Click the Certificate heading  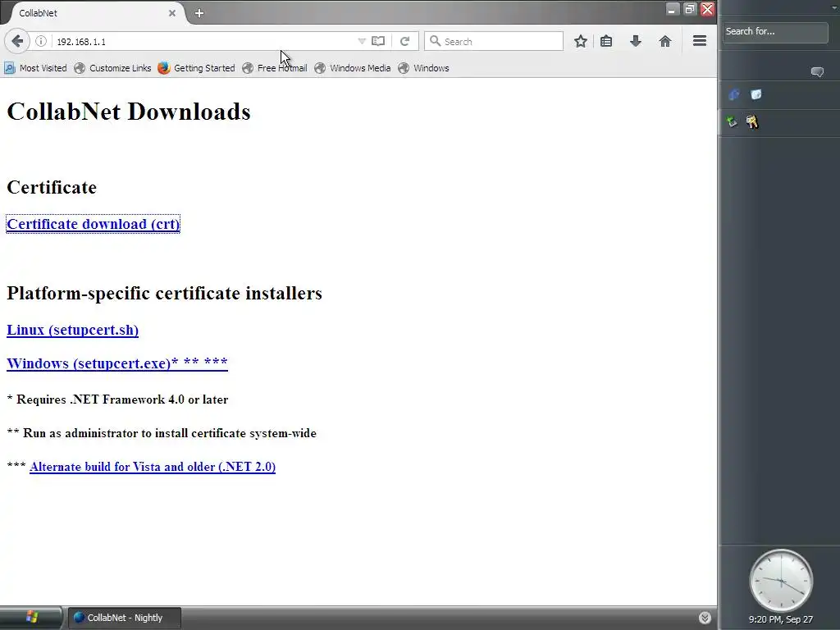coord(52,188)
